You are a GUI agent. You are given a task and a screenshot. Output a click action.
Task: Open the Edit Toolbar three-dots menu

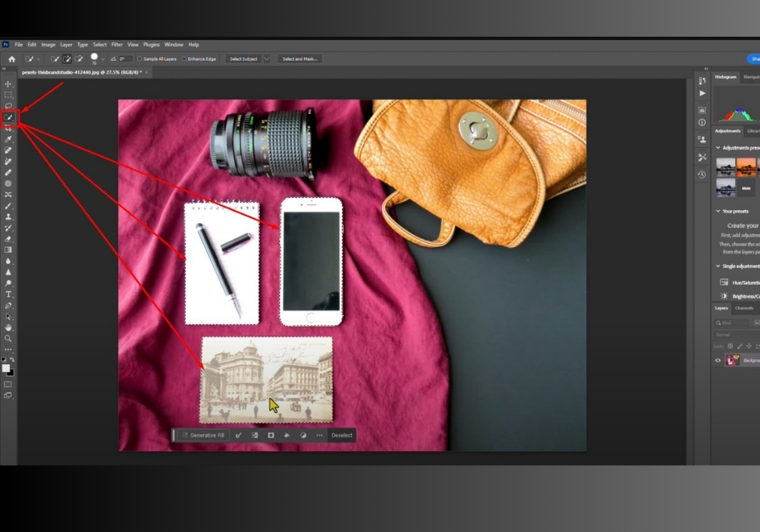(8, 349)
